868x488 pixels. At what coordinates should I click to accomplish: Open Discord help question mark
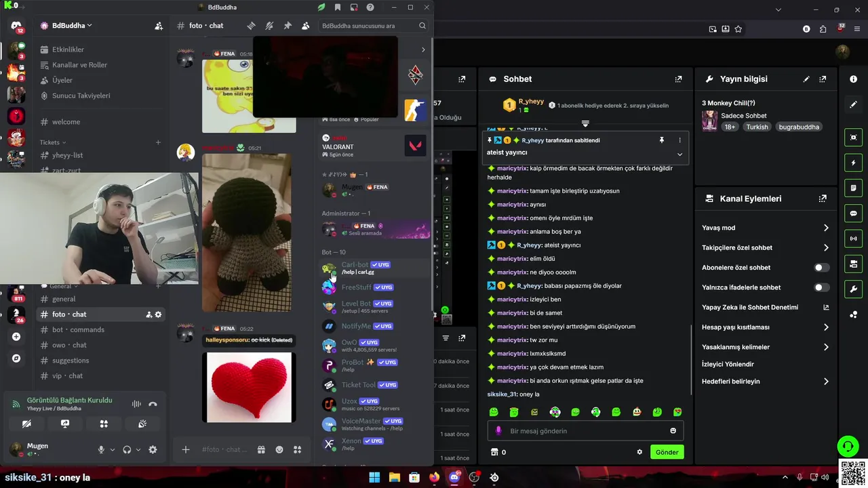click(370, 7)
